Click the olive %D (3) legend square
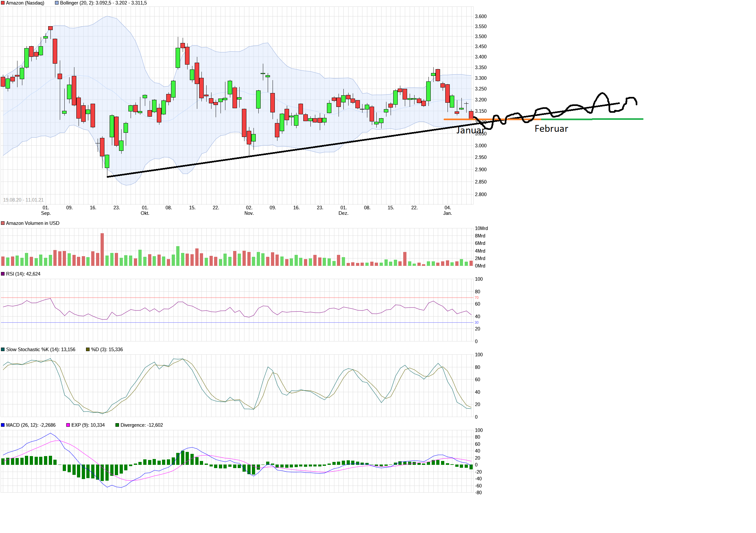The height and width of the screenshot is (533, 756). 88,350
